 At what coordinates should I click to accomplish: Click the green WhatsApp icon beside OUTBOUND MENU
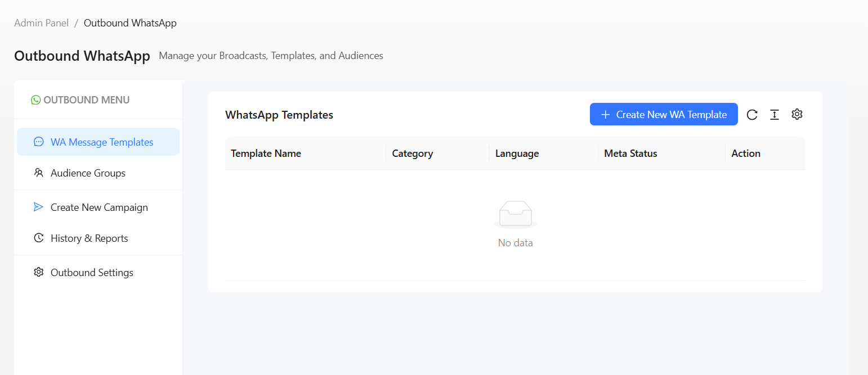pos(35,100)
